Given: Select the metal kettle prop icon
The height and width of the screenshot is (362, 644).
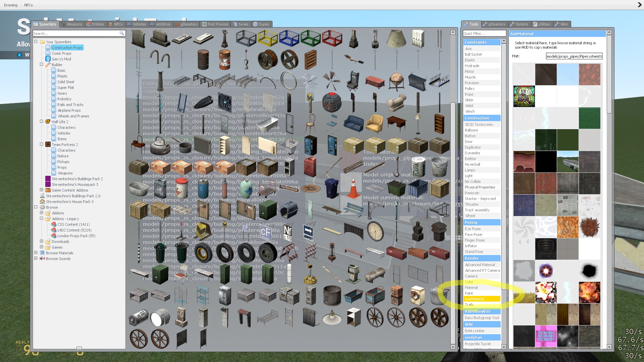Looking at the screenshot, I should [160, 145].
